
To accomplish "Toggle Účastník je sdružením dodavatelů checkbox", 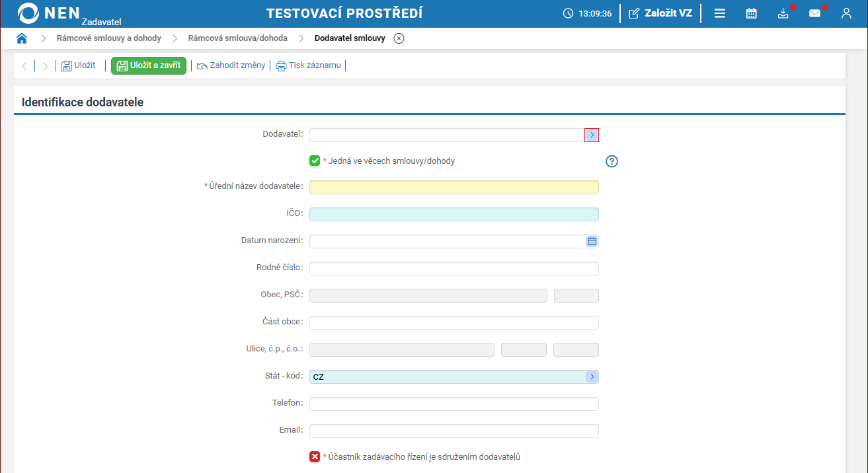I will click(315, 456).
